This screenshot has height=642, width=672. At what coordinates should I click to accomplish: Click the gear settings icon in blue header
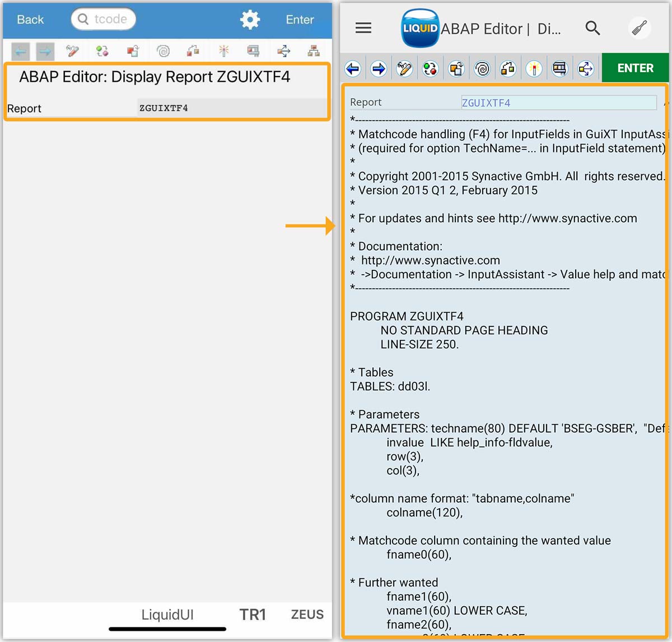250,20
